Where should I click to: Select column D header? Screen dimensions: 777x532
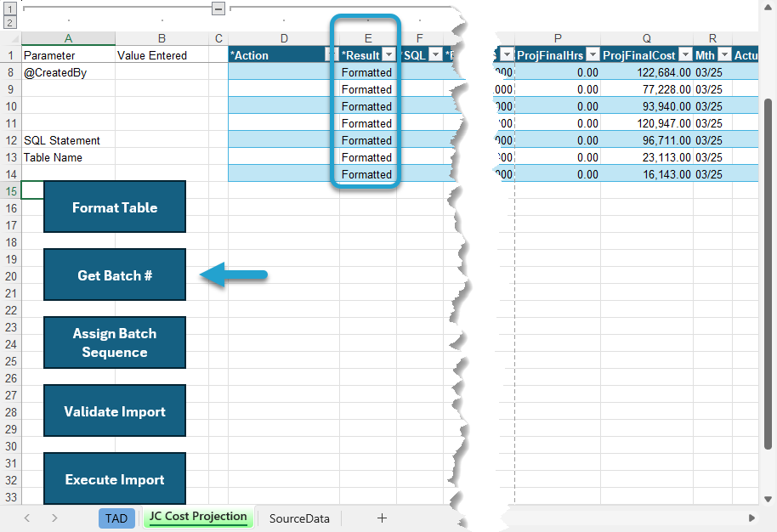pyautogui.click(x=284, y=38)
